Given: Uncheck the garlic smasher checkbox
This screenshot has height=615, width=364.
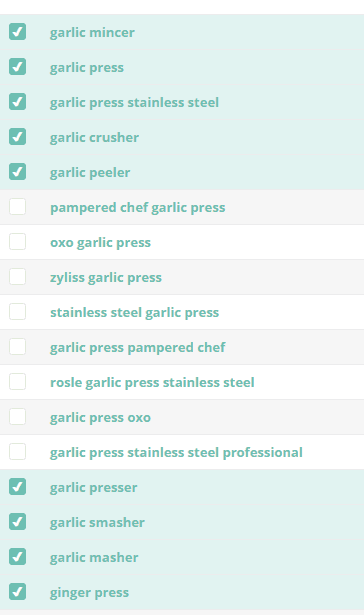Looking at the screenshot, I should (18, 522).
